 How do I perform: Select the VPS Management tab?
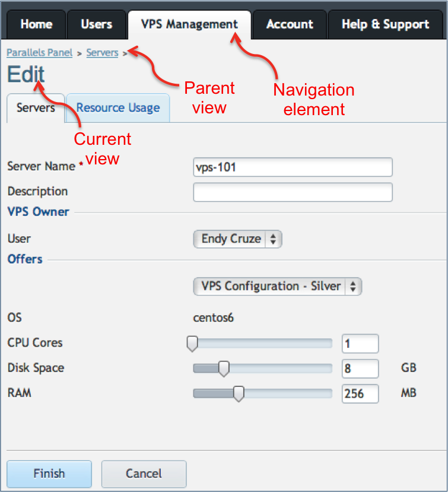pyautogui.click(x=189, y=24)
